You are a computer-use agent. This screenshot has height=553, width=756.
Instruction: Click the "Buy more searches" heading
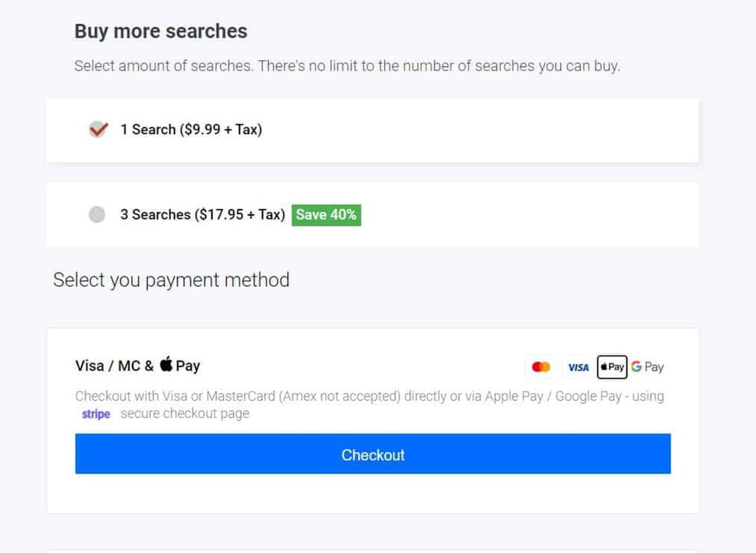pyautogui.click(x=160, y=32)
